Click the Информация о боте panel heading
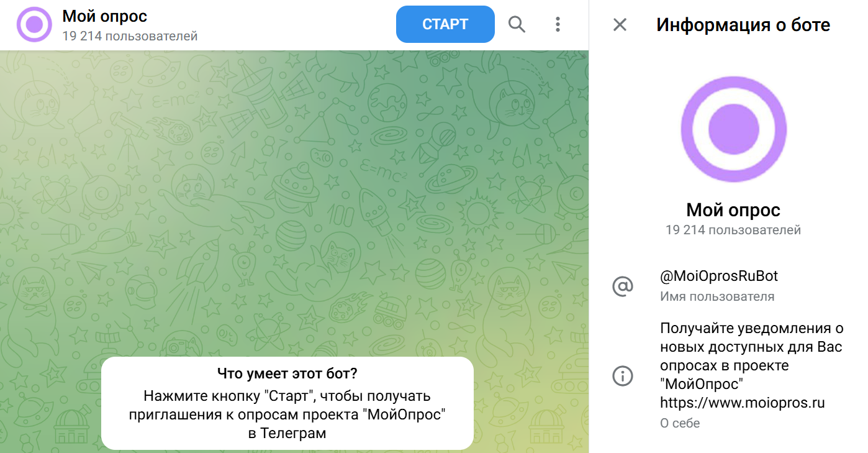868x453 pixels. pyautogui.click(x=743, y=25)
